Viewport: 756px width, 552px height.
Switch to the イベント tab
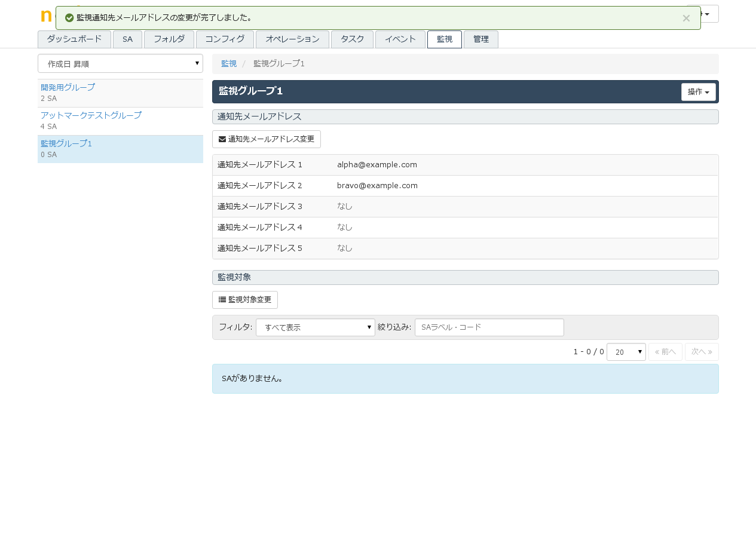click(x=400, y=39)
